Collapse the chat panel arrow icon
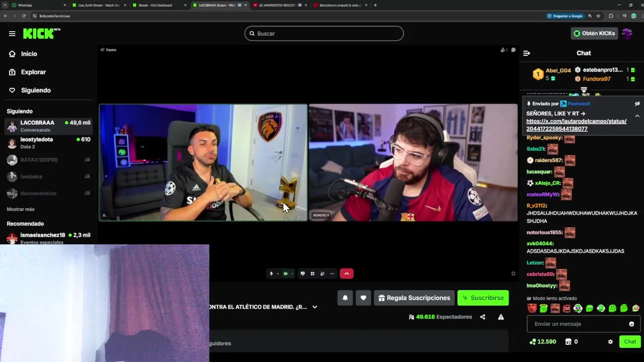The image size is (644, 362). tap(526, 53)
